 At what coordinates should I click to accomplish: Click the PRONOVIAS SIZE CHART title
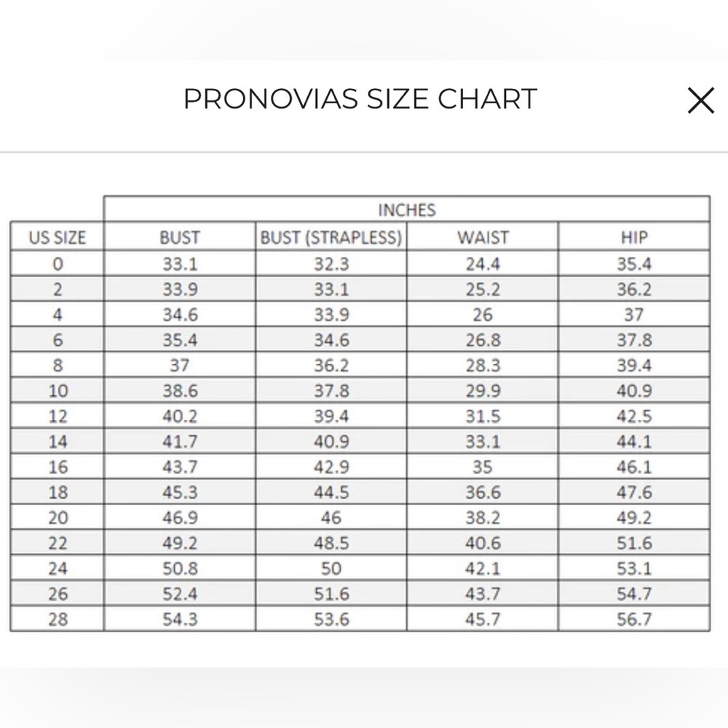click(x=360, y=99)
